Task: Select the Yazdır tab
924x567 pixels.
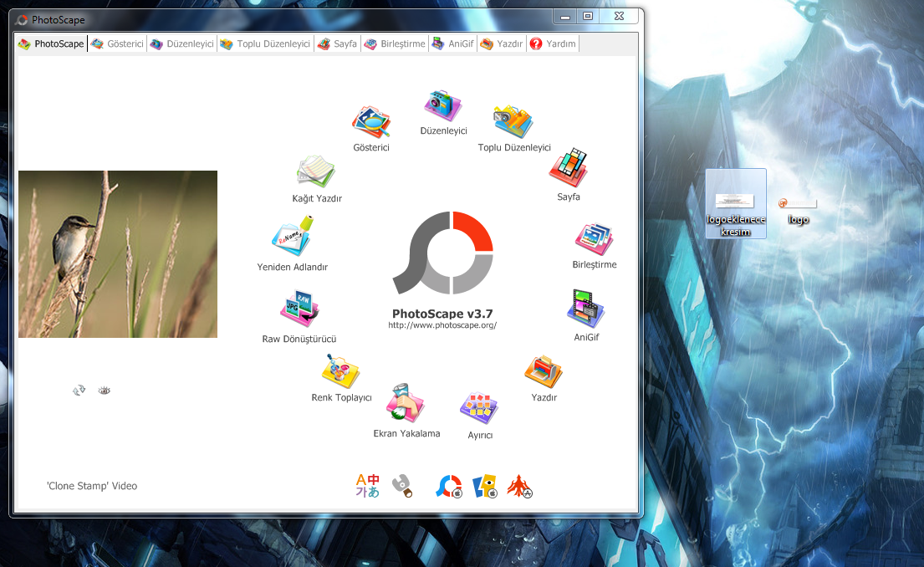Action: 502,43
